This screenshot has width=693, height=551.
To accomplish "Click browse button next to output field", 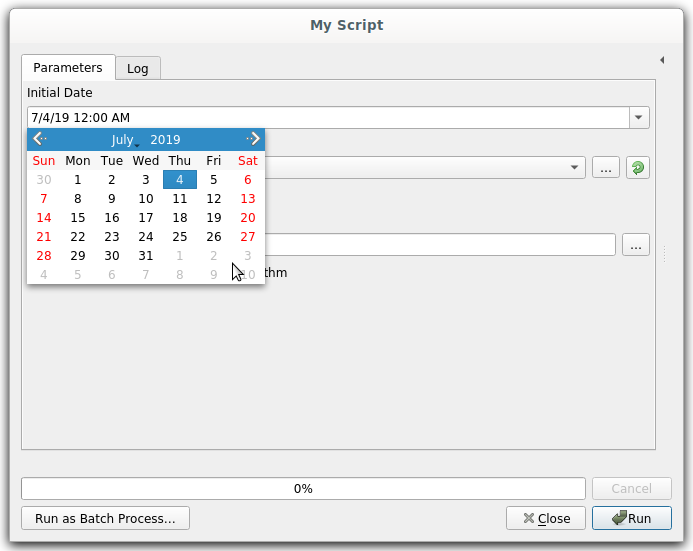I will pyautogui.click(x=636, y=244).
